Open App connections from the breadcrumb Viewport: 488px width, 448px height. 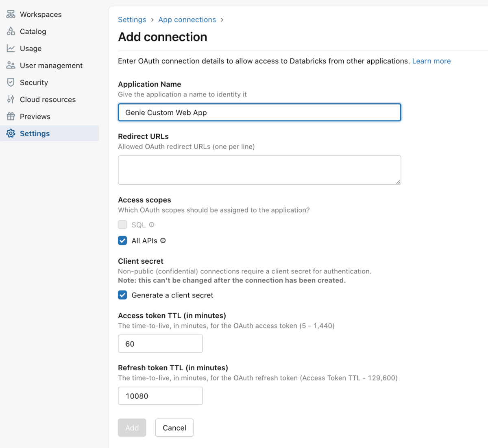coord(187,19)
